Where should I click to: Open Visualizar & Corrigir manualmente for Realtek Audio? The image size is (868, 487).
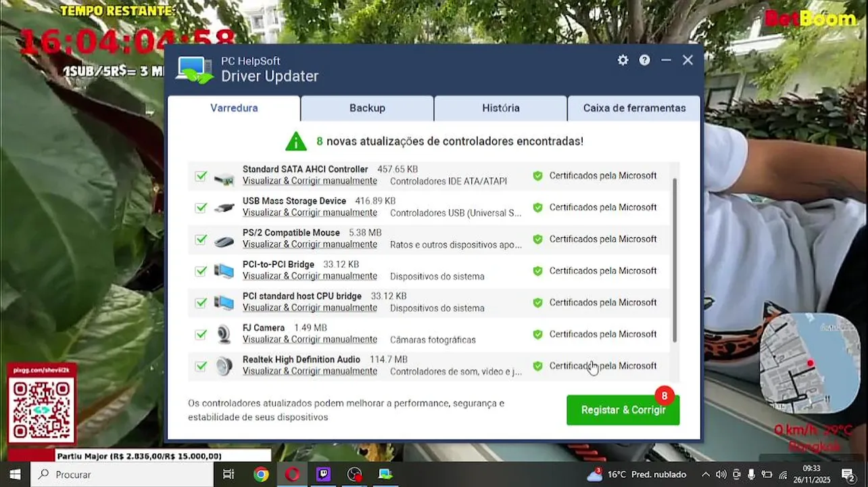click(x=310, y=371)
